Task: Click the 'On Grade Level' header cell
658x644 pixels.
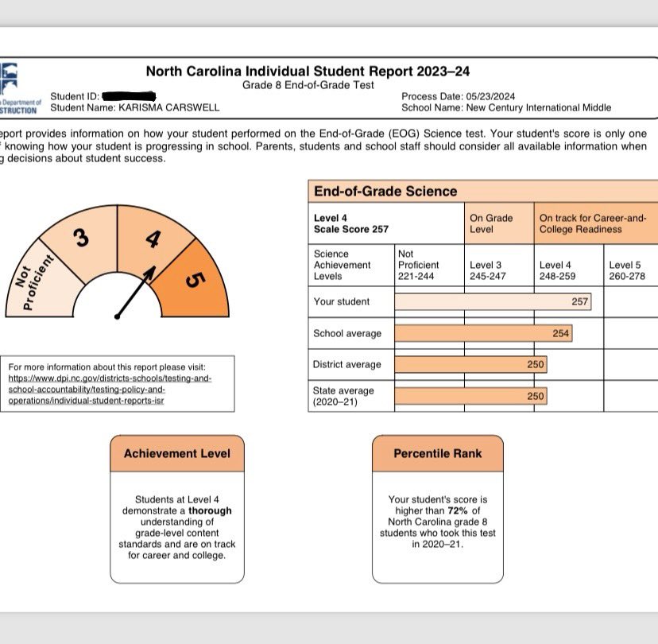Action: [x=499, y=223]
